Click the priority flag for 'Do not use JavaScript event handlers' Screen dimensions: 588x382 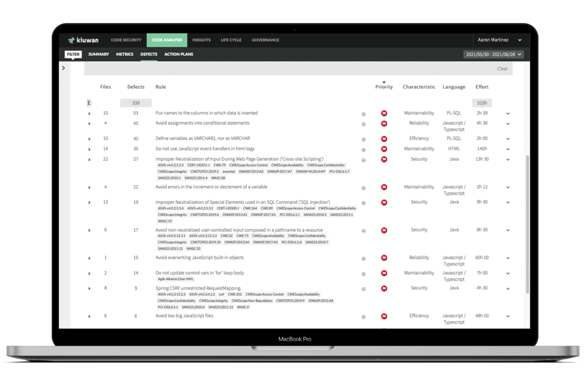pyautogui.click(x=384, y=149)
